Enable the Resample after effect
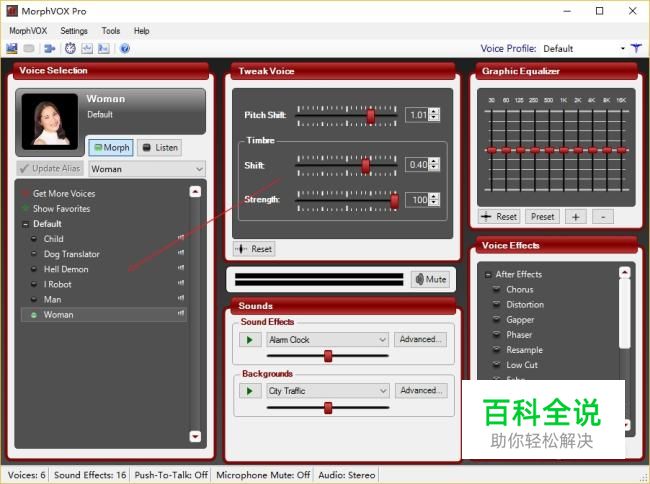650x484 pixels. (496, 350)
